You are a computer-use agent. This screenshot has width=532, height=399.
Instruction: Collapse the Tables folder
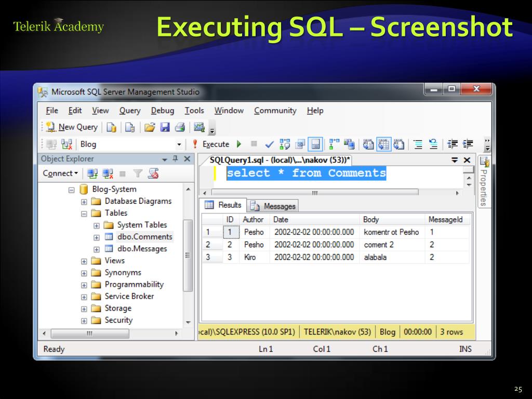pos(84,214)
